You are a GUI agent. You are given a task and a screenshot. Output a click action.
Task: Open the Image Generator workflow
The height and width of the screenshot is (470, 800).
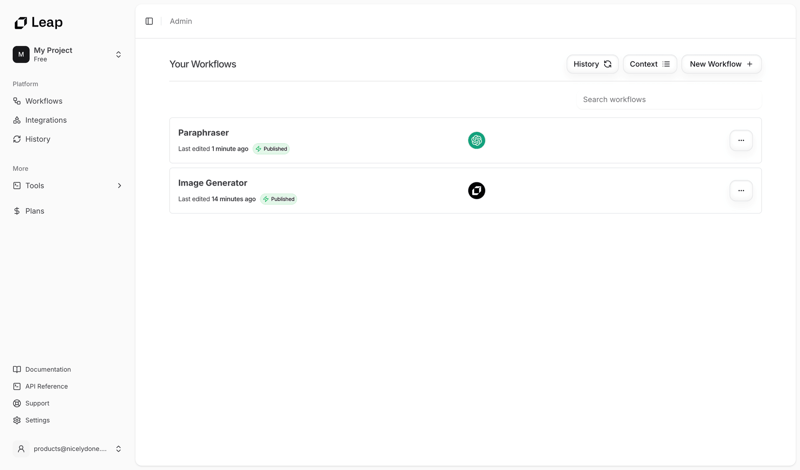click(x=465, y=190)
